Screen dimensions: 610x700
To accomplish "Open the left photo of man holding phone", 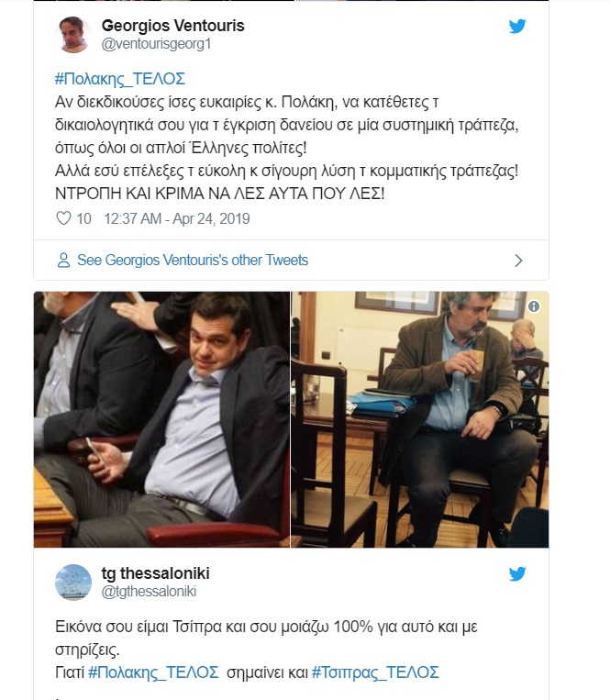I will [161, 419].
